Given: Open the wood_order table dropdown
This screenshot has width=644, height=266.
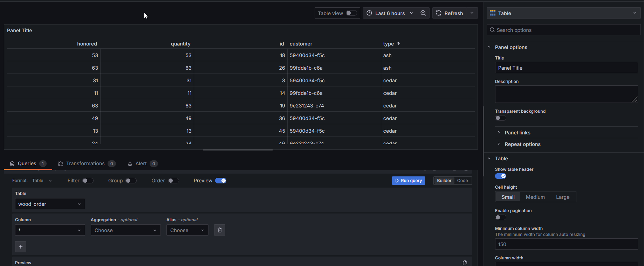Looking at the screenshot, I should [x=50, y=204].
